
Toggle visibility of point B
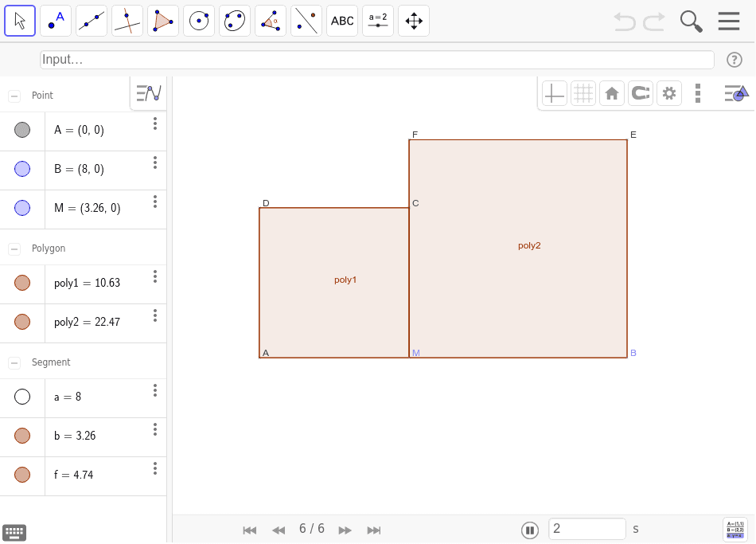click(22, 169)
